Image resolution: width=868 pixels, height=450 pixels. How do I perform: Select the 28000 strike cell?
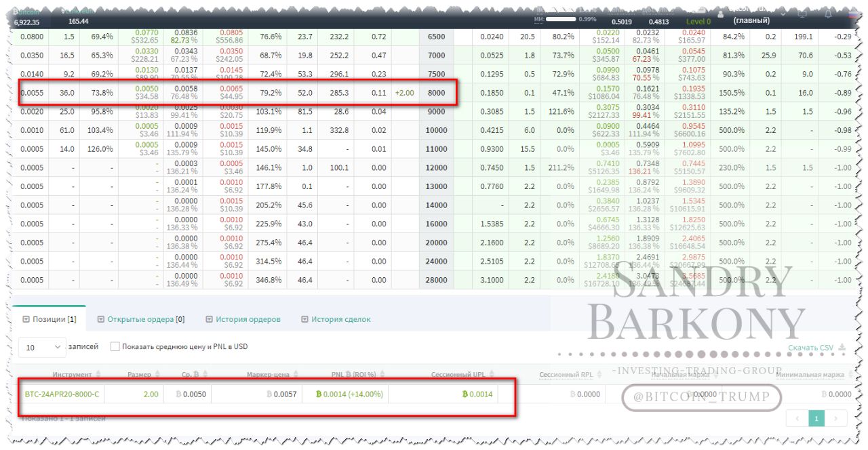click(437, 280)
